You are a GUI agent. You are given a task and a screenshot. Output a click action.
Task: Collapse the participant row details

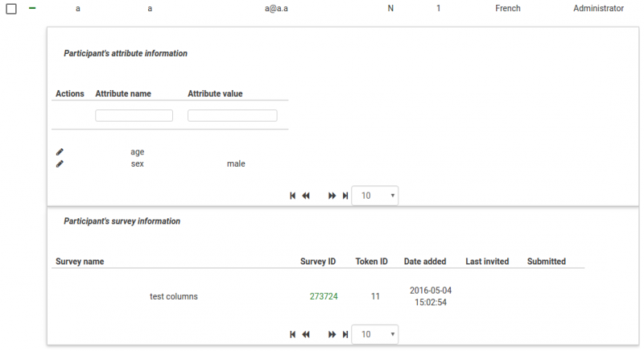click(32, 8)
